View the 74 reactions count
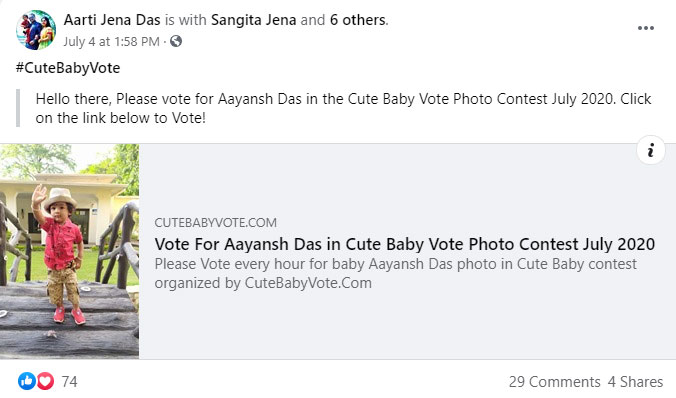The height and width of the screenshot is (398, 676). pyautogui.click(x=69, y=382)
